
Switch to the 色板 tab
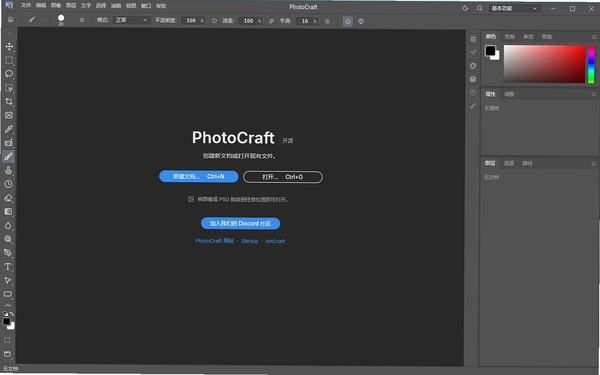click(x=509, y=37)
